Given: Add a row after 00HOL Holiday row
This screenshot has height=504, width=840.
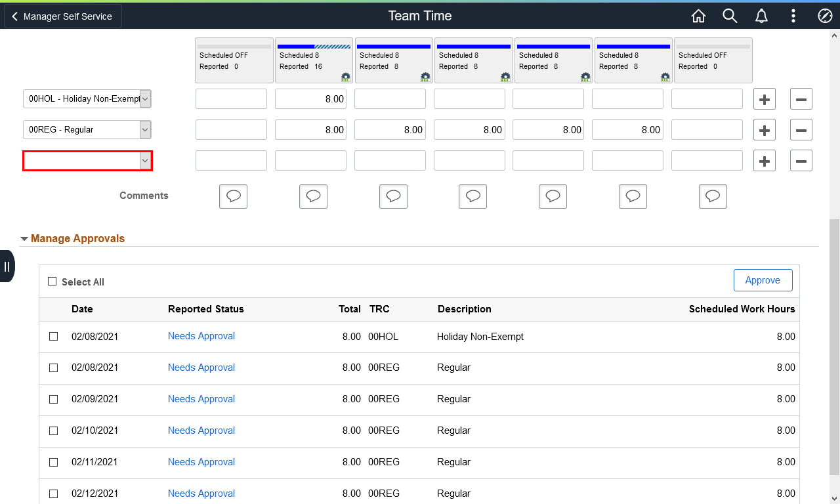Looking at the screenshot, I should [x=765, y=99].
